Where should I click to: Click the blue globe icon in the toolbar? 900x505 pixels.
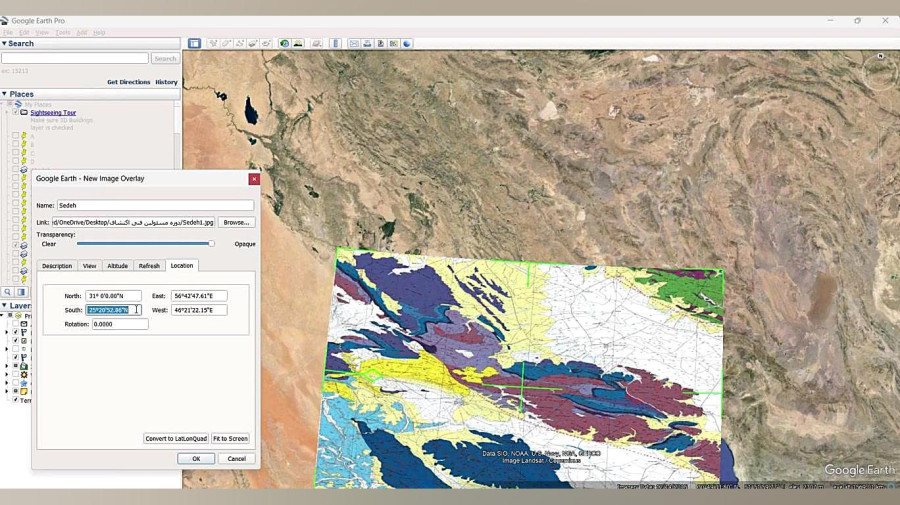pyautogui.click(x=407, y=44)
